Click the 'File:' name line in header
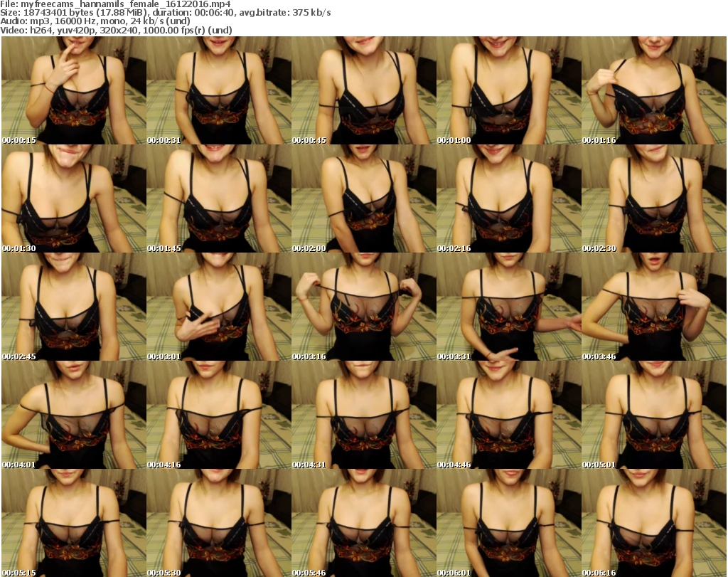This screenshot has height=577, width=728. coord(115,4)
